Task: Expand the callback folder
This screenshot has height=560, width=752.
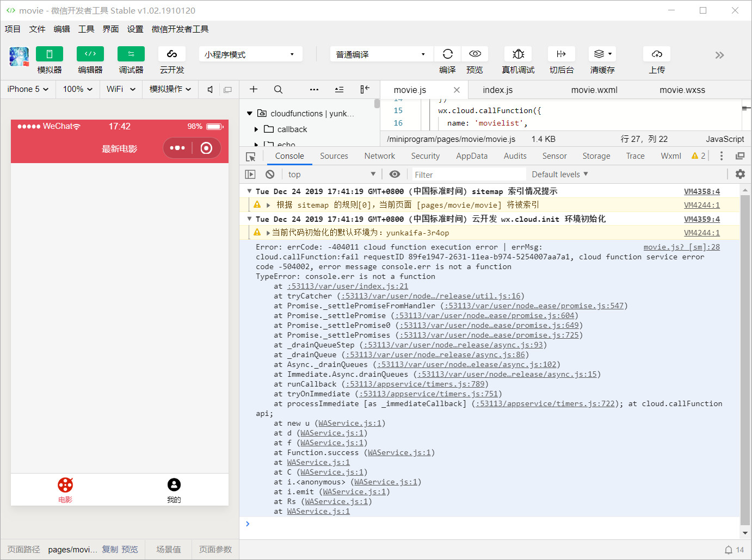Action: 256,129
